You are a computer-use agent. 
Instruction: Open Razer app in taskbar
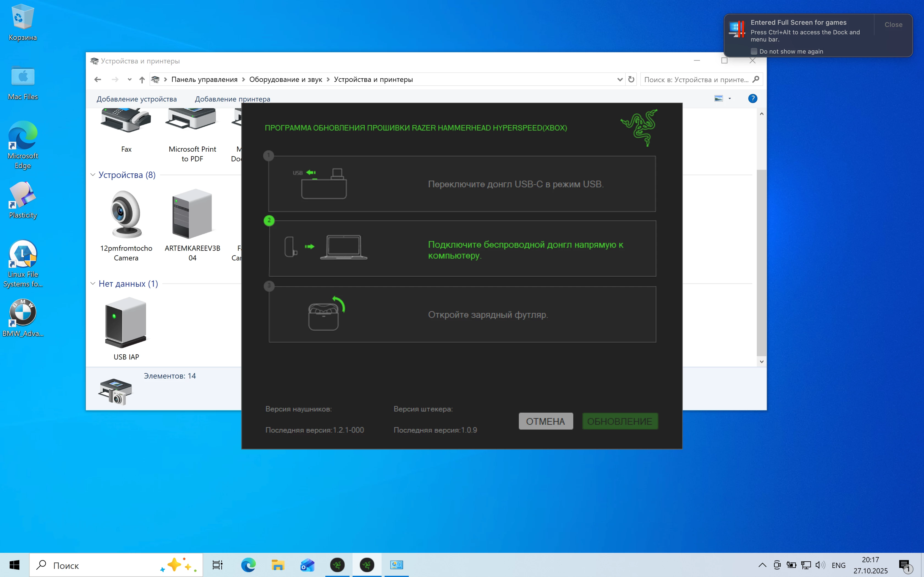coord(337,565)
